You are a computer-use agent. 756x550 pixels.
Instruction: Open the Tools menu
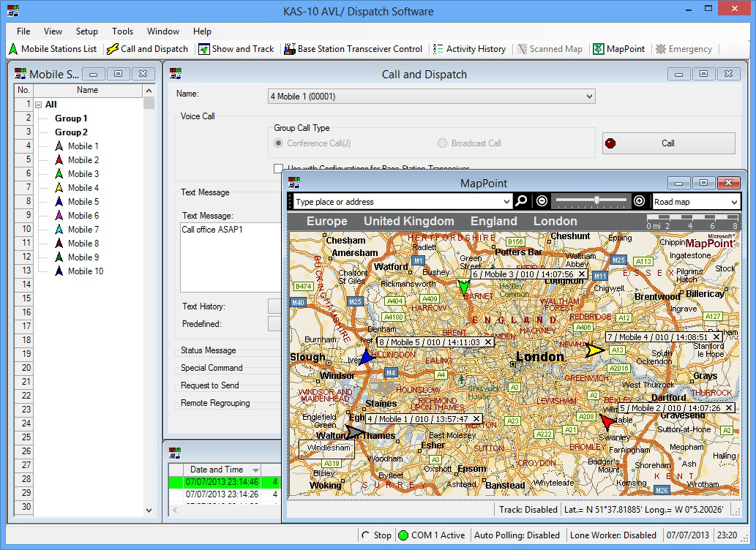[121, 31]
